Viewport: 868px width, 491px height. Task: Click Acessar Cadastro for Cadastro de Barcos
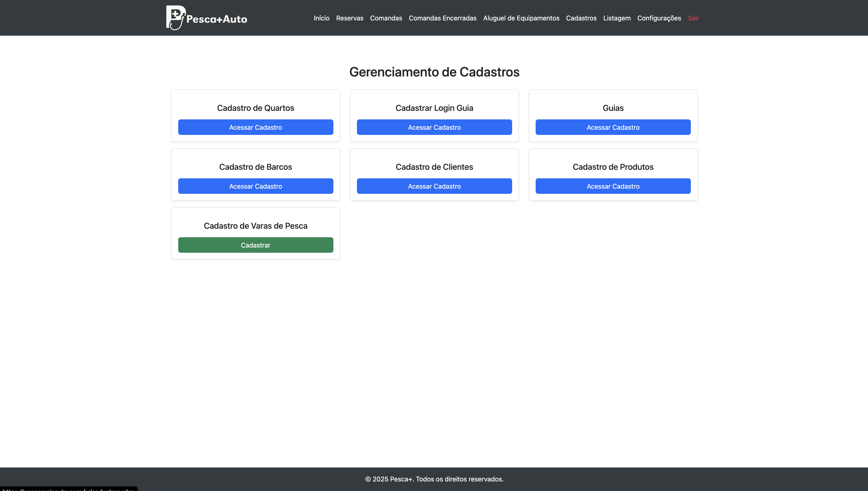pos(256,186)
